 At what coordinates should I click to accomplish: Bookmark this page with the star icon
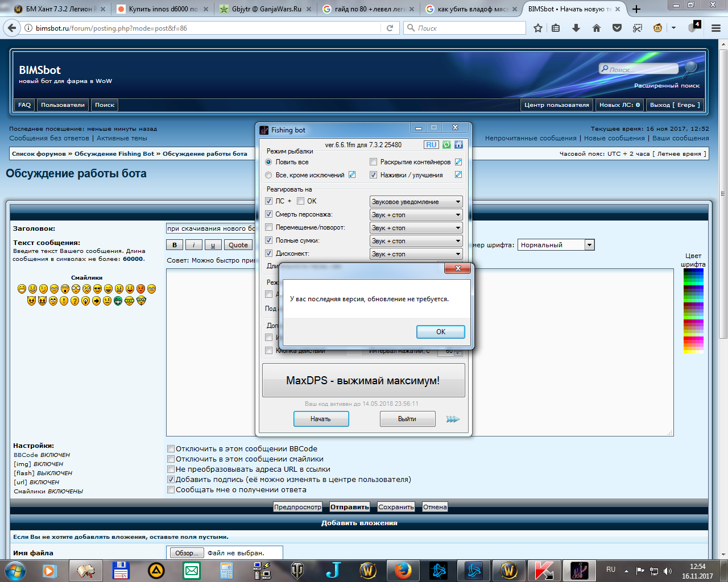pyautogui.click(x=537, y=28)
